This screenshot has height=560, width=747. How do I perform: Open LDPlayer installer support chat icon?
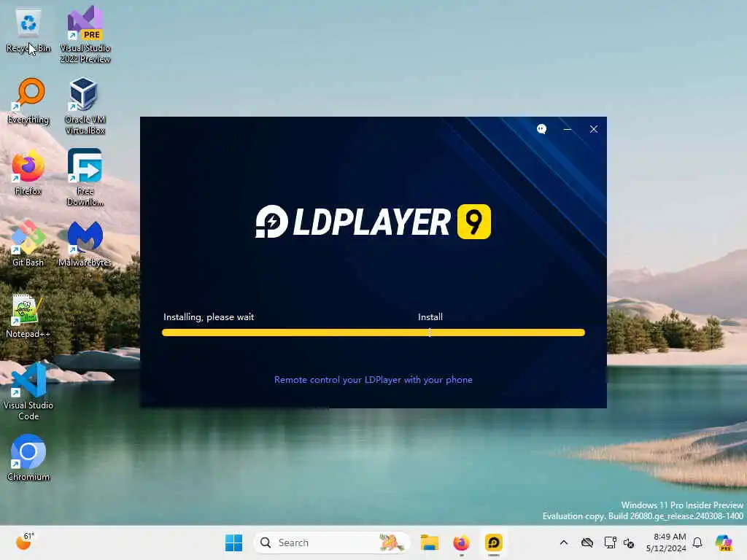pyautogui.click(x=542, y=129)
